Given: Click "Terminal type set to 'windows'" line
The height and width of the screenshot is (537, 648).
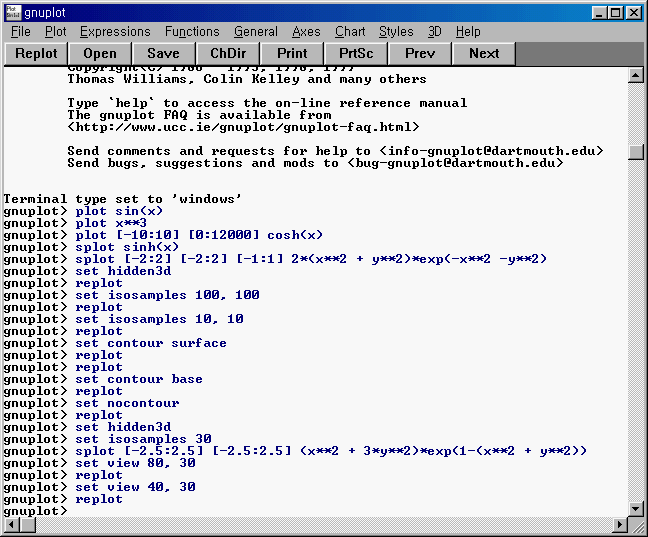Looking at the screenshot, I should click(x=122, y=199).
